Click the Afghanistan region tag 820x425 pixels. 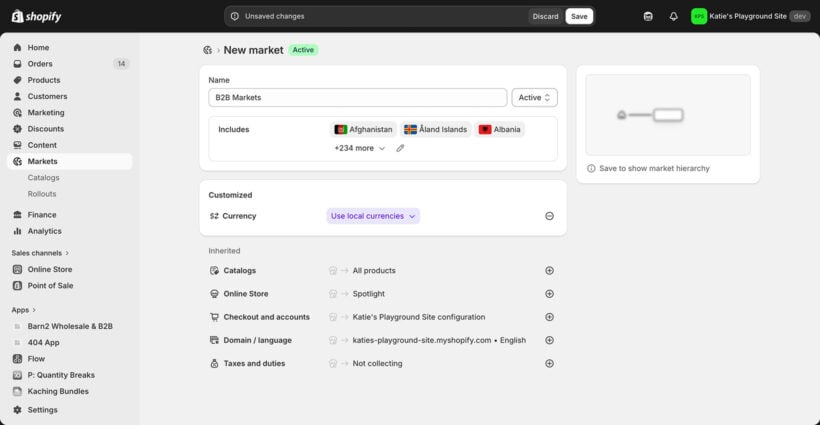[x=363, y=130]
